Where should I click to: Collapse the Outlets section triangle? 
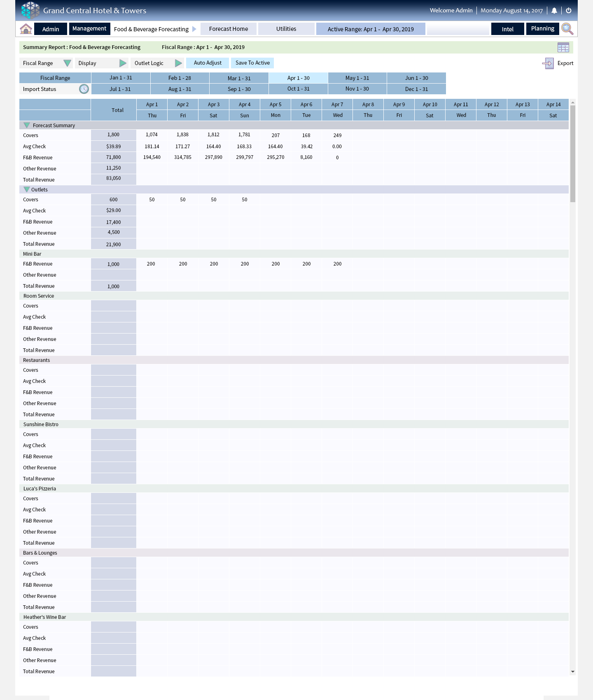pyautogui.click(x=27, y=189)
